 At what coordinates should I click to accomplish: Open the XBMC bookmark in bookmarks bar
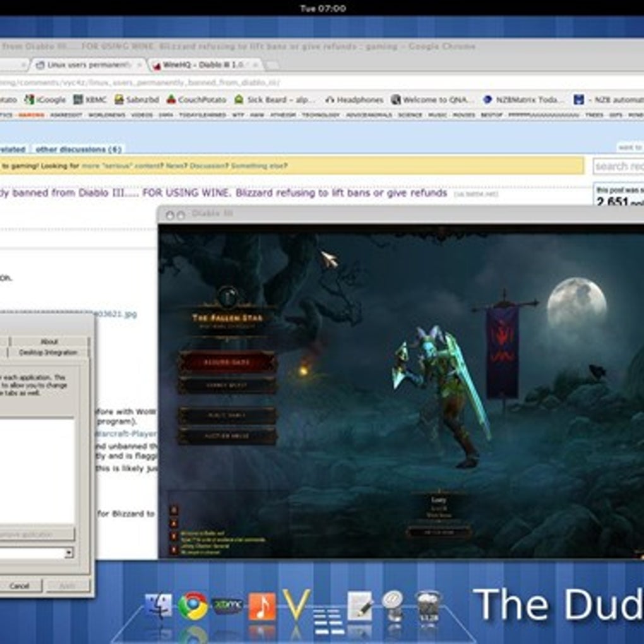pyautogui.click(x=90, y=99)
